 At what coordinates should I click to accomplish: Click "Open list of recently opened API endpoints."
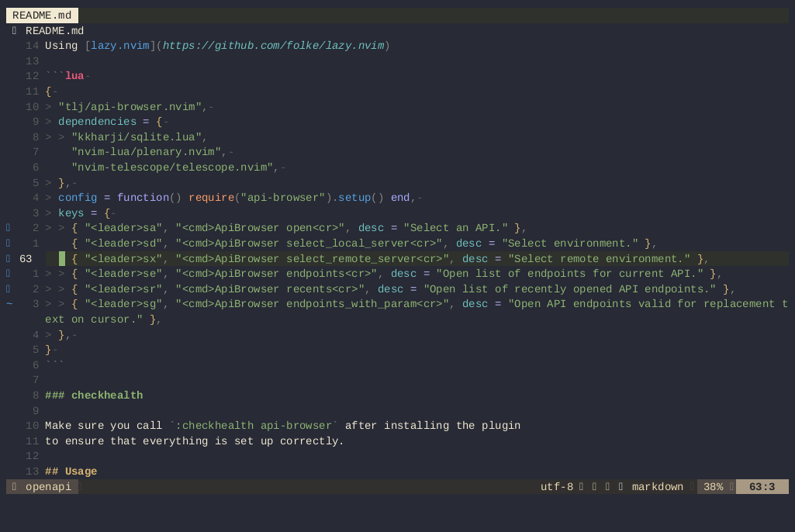[x=570, y=289]
